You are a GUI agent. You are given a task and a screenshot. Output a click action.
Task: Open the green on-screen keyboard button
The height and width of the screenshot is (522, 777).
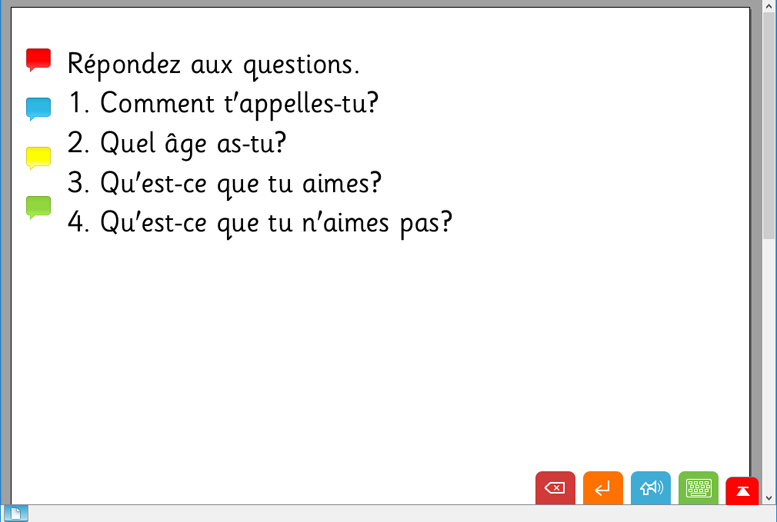click(x=698, y=488)
